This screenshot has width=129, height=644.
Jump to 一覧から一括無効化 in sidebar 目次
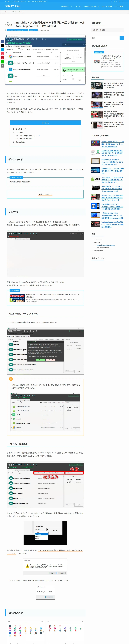(x=103, y=248)
